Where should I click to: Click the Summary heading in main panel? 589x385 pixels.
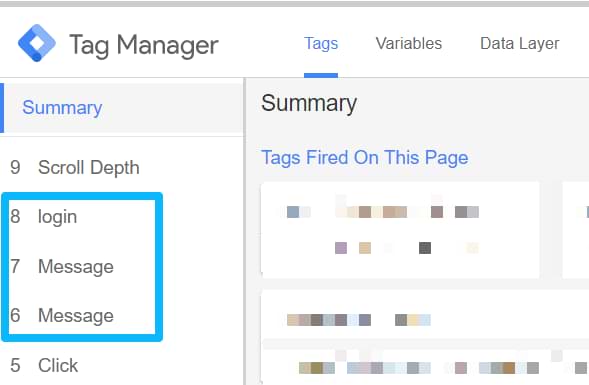(309, 103)
